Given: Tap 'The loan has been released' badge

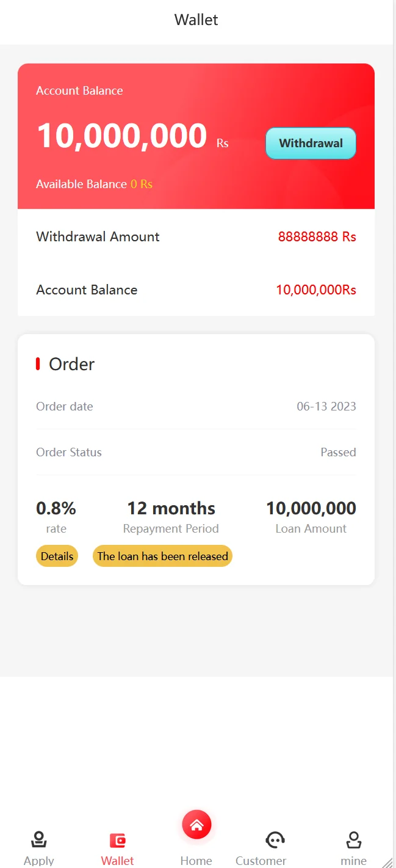Looking at the screenshot, I should [162, 556].
